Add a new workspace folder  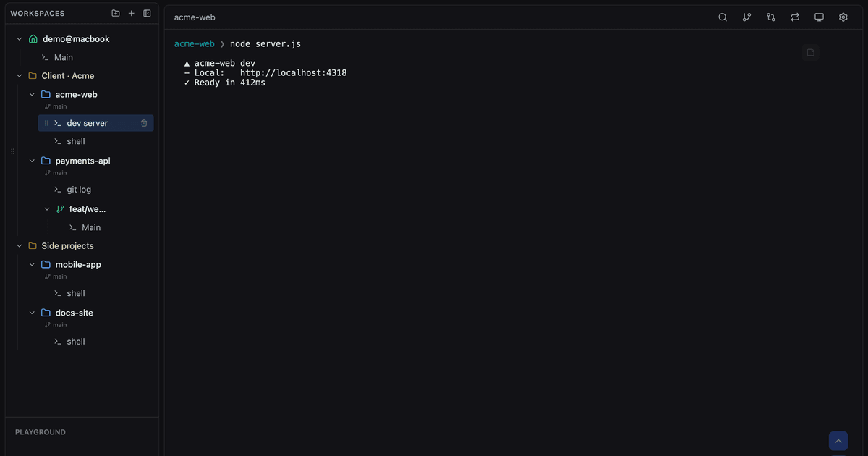click(116, 13)
